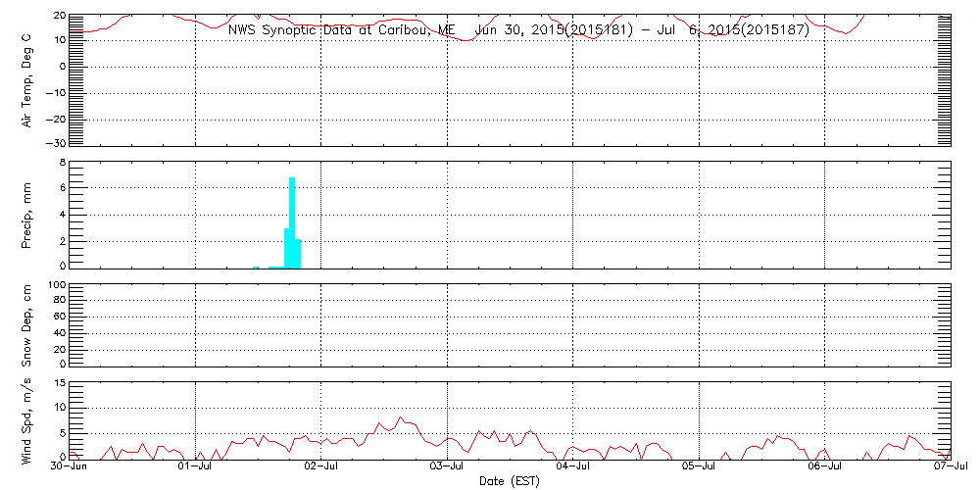The width and height of the screenshot is (980, 490).
Task: Click the 'Snow Dep, cm' axis label
Action: tap(27, 325)
